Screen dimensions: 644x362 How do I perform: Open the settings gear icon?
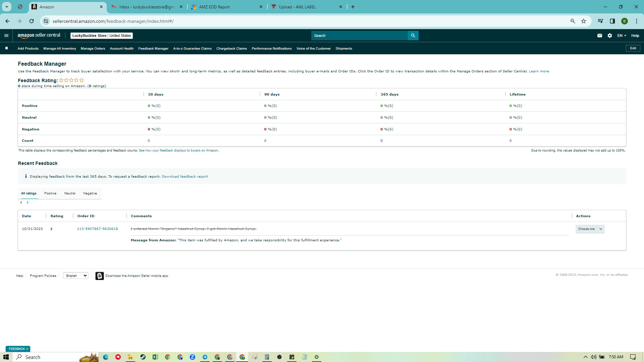click(610, 36)
